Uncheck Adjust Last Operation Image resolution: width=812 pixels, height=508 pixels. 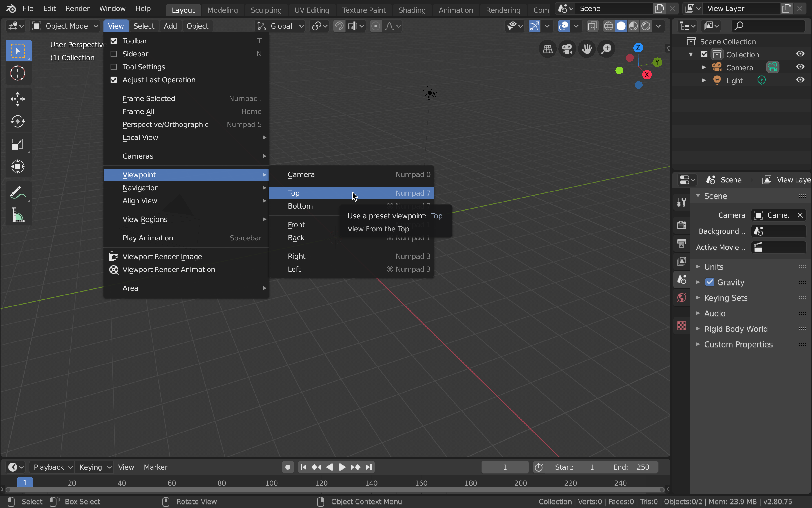114,80
